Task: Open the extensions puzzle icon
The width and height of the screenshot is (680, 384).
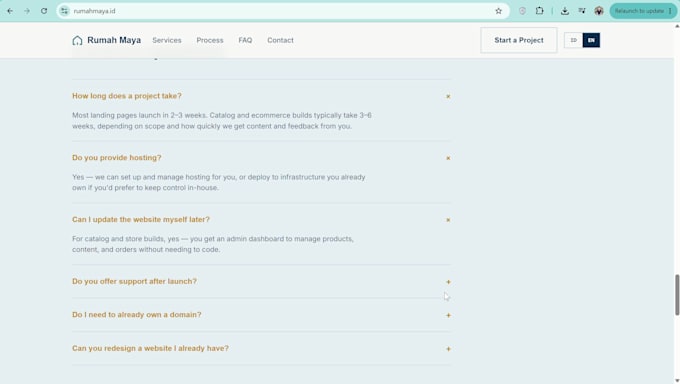Action: coord(539,11)
